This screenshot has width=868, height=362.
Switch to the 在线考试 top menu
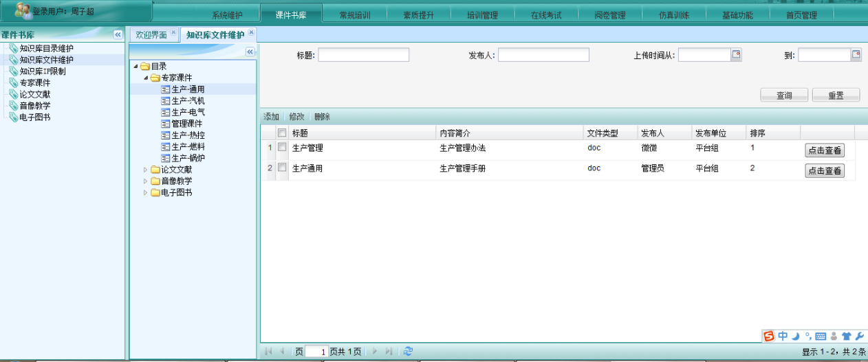546,15
